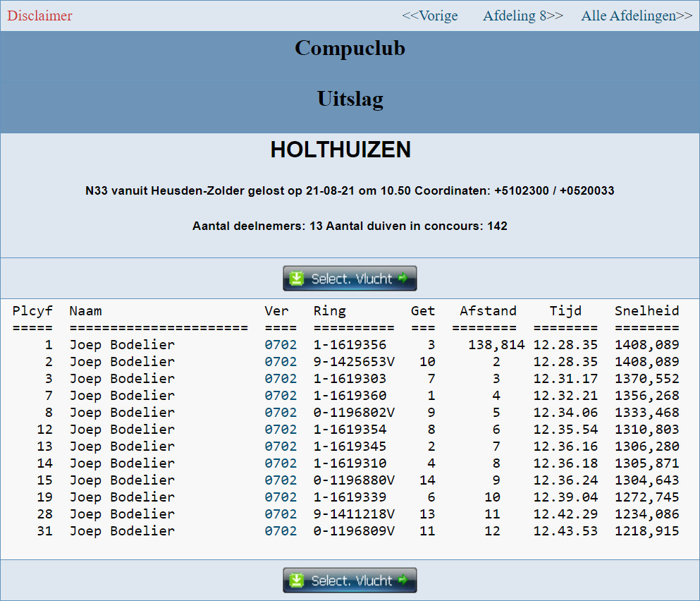Open Ver 0702 link in ring 1-1619345 row

click(x=281, y=447)
